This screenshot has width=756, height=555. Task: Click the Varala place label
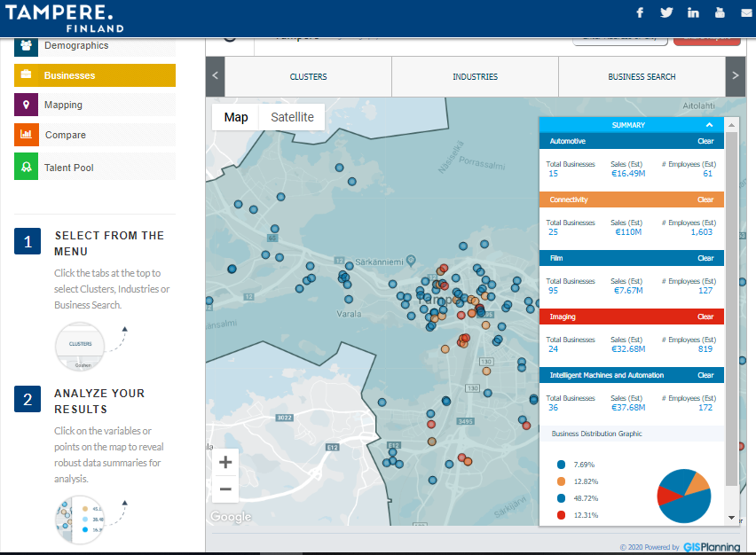(349, 314)
